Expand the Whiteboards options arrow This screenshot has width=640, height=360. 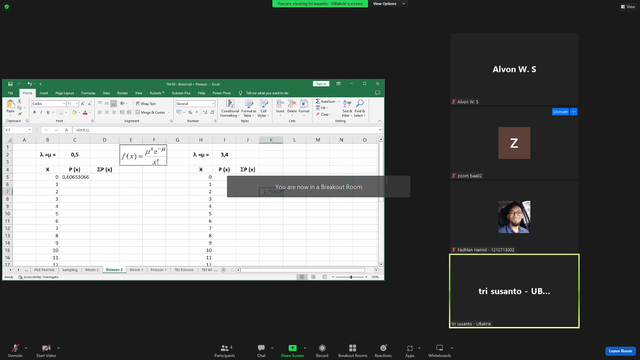point(452,348)
